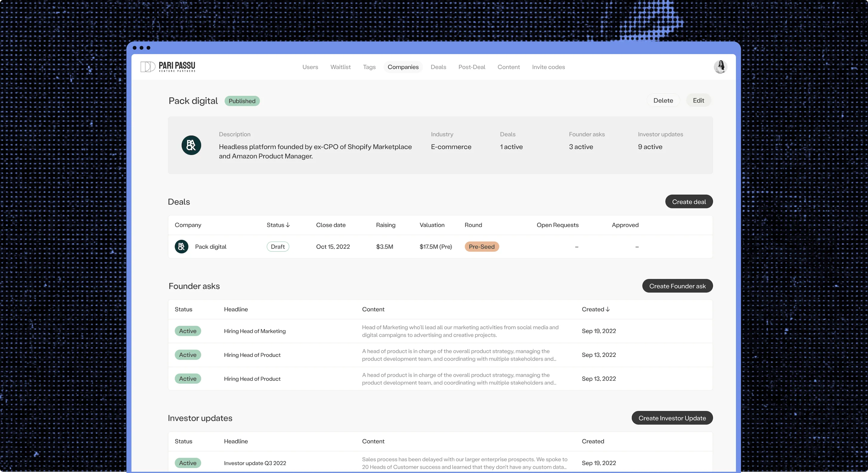Click Pack digital company logo in description card
The height and width of the screenshot is (473, 868).
[x=191, y=145]
